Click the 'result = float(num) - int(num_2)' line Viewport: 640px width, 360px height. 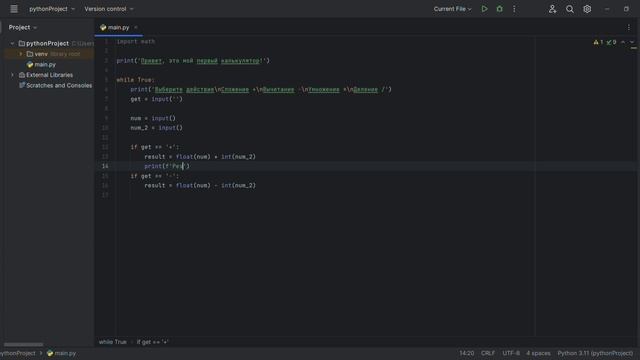200,186
